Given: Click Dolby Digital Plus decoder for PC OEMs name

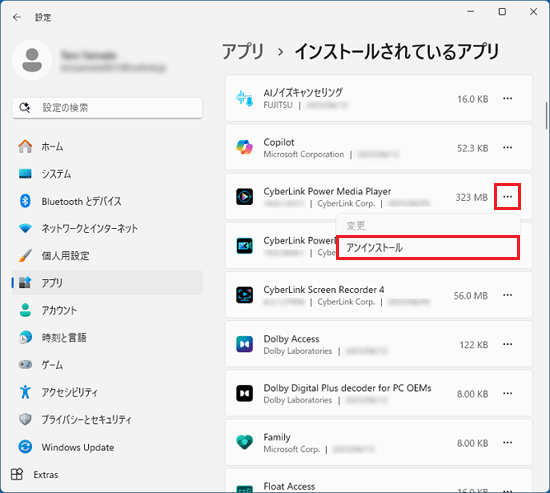Looking at the screenshot, I should click(x=347, y=388).
